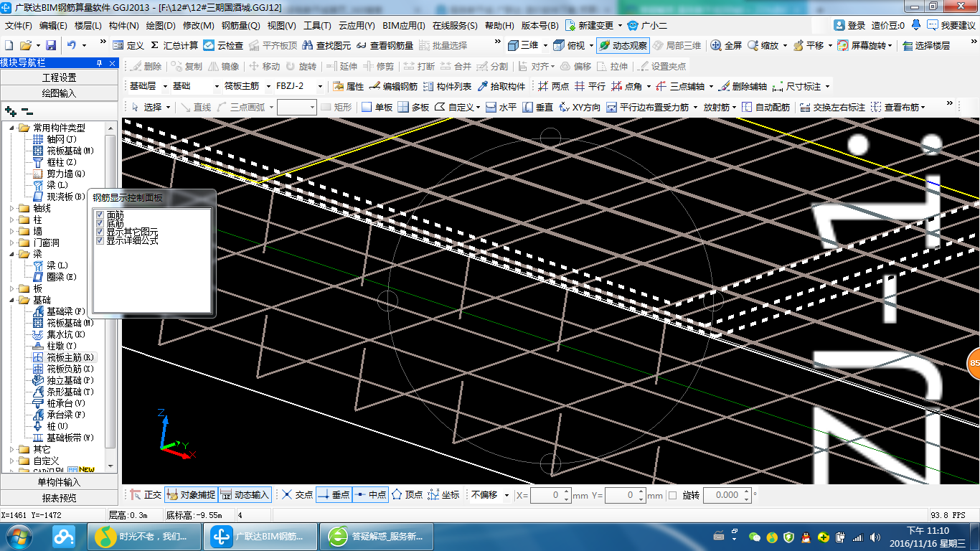Image resolution: width=980 pixels, height=551 pixels.
Task: Activate 拾取构件 pick component tool
Action: click(x=501, y=86)
